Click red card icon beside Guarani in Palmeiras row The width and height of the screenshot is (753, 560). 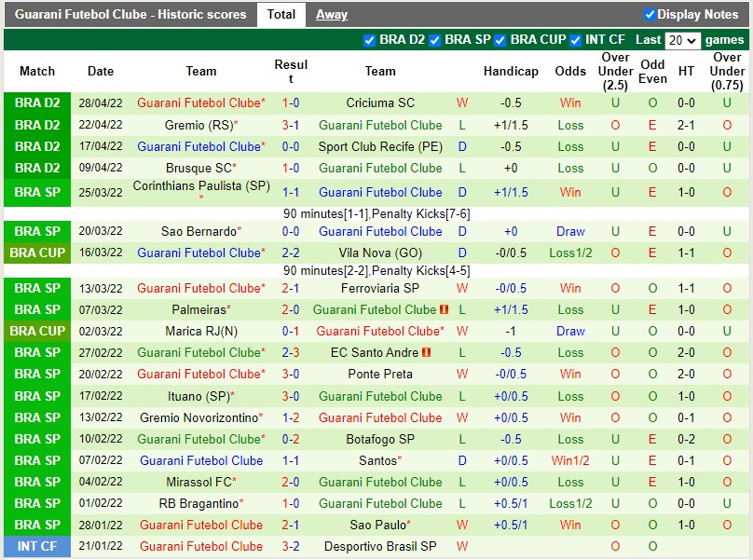(x=444, y=309)
